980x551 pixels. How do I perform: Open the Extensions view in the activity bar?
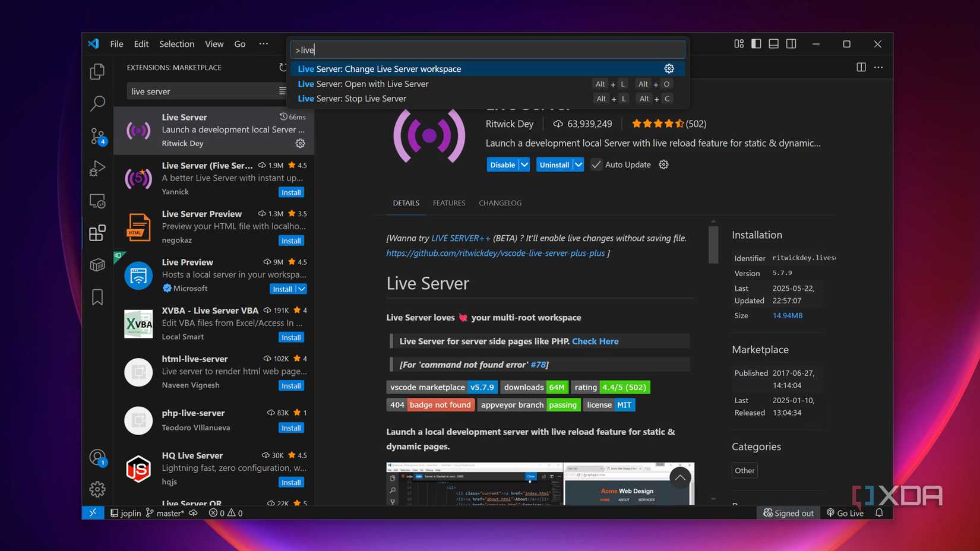pos(97,233)
